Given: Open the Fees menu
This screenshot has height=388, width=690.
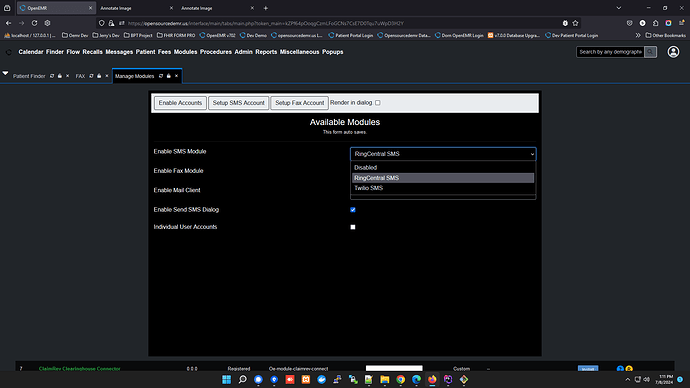Looking at the screenshot, I should point(164,52).
